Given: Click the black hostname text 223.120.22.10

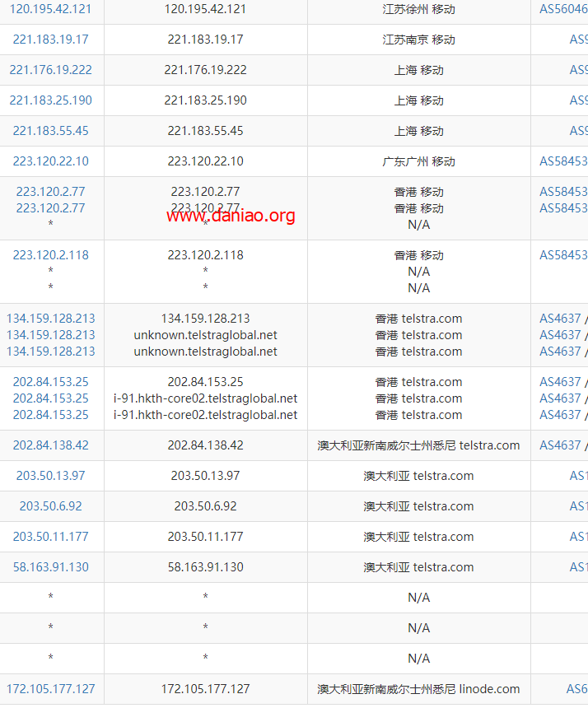Looking at the screenshot, I should [x=206, y=161].
